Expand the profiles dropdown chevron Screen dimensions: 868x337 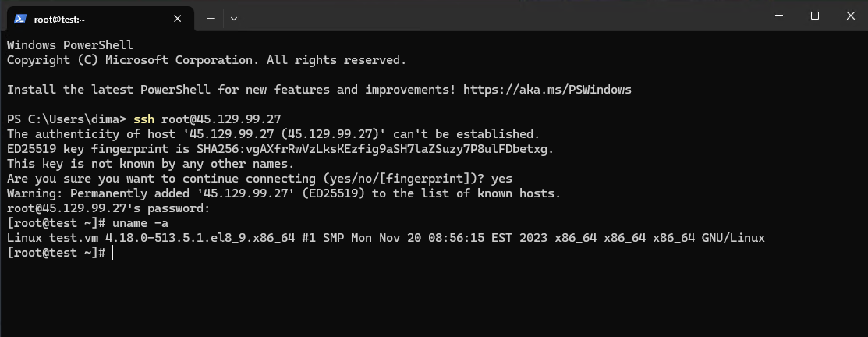pos(234,18)
